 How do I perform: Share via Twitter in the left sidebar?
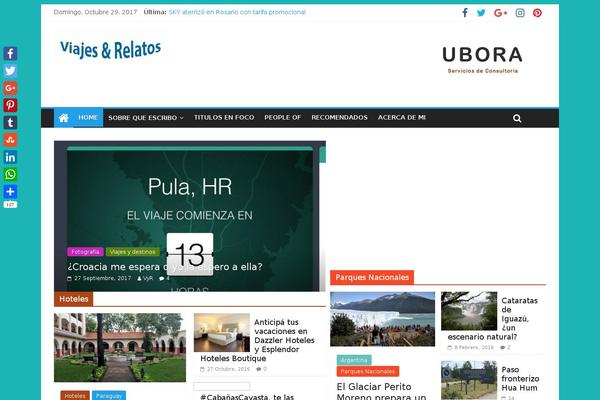pyautogui.click(x=10, y=70)
